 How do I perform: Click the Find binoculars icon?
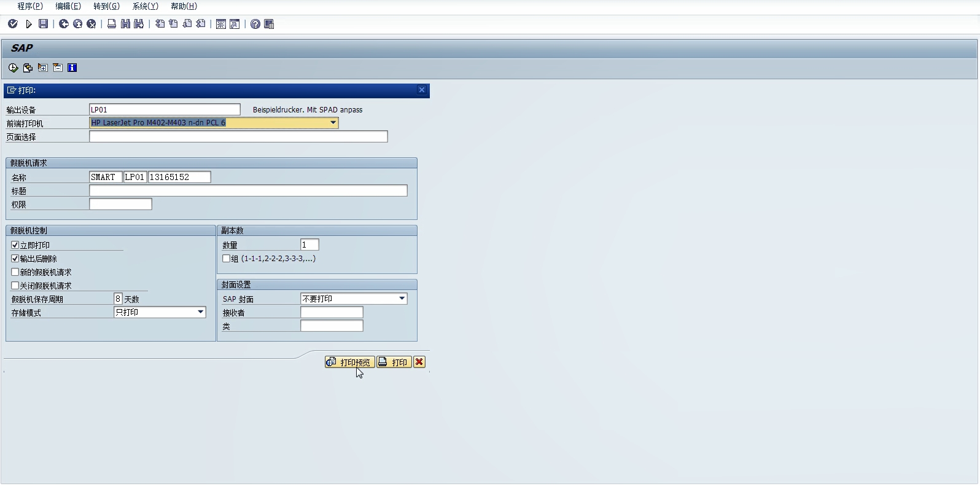125,24
